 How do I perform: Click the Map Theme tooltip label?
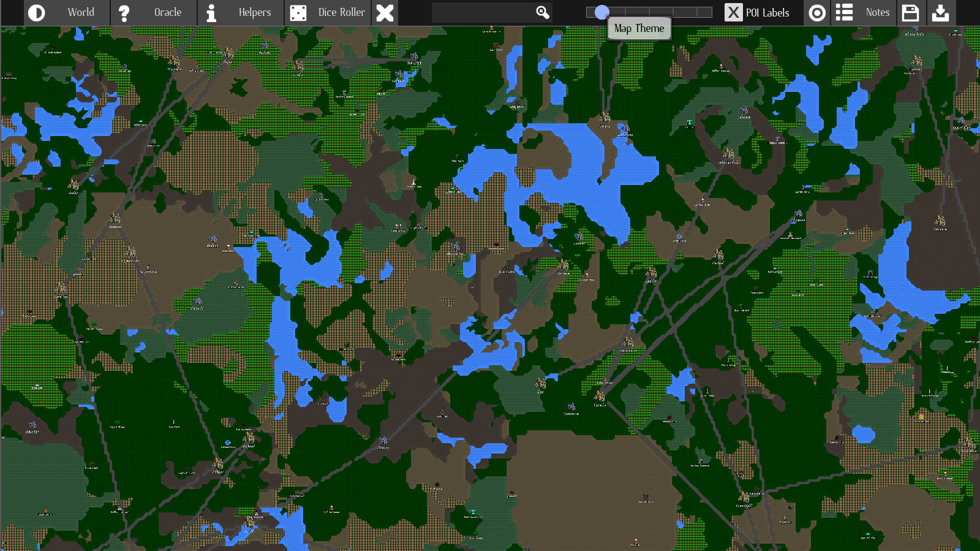tap(639, 29)
